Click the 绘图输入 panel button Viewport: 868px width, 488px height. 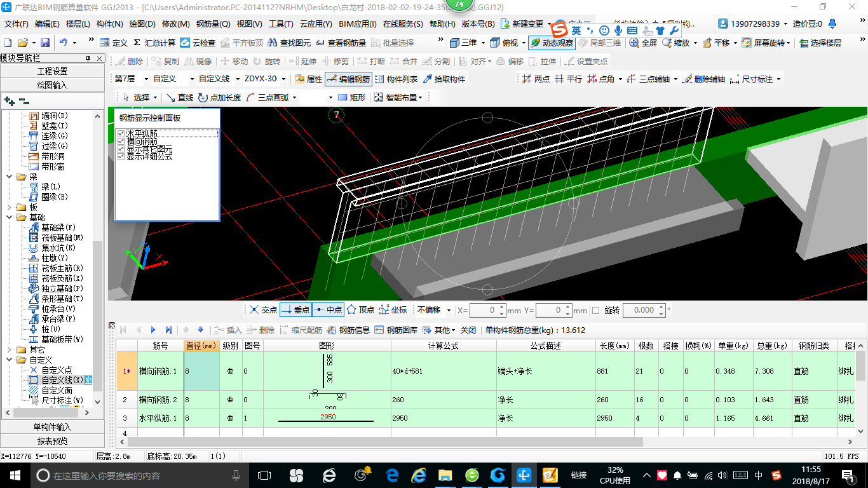52,85
